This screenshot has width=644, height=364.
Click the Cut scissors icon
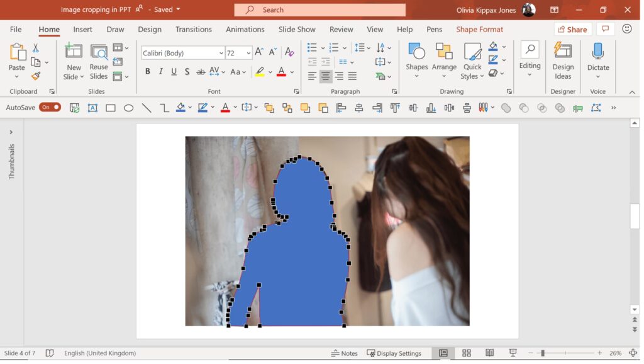pos(36,48)
